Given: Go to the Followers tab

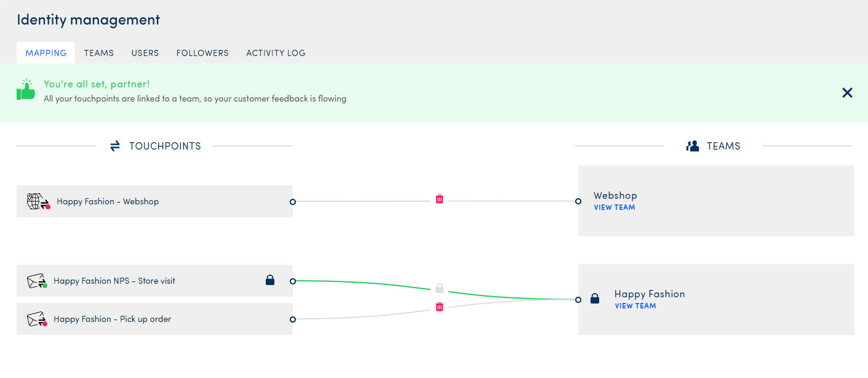Looking at the screenshot, I should 202,53.
